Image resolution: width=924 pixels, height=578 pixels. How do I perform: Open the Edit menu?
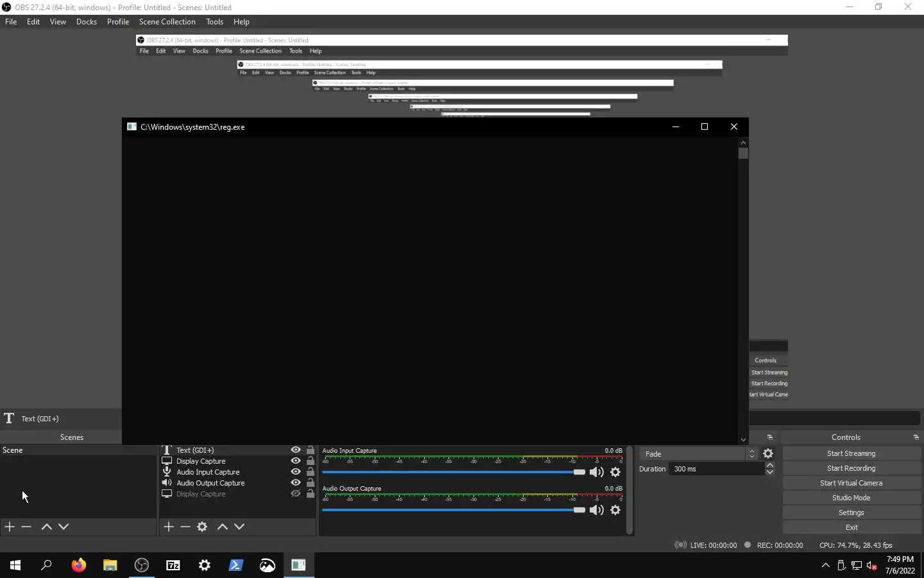coord(33,22)
